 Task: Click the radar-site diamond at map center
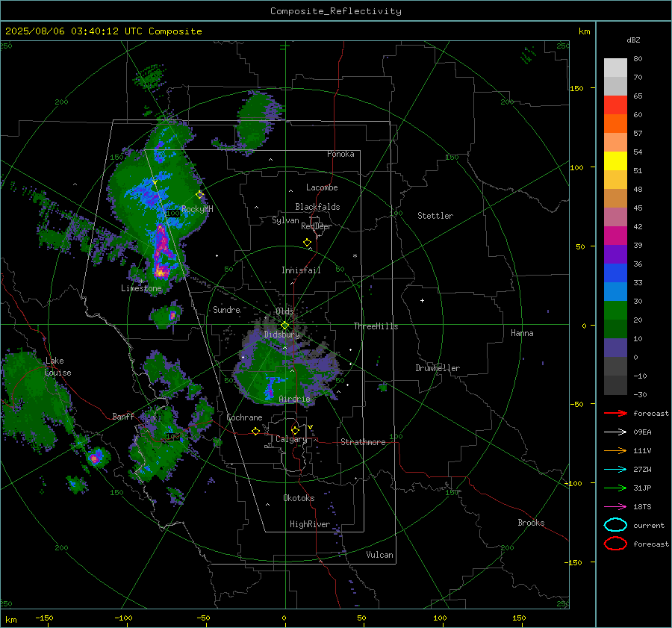pos(284,326)
